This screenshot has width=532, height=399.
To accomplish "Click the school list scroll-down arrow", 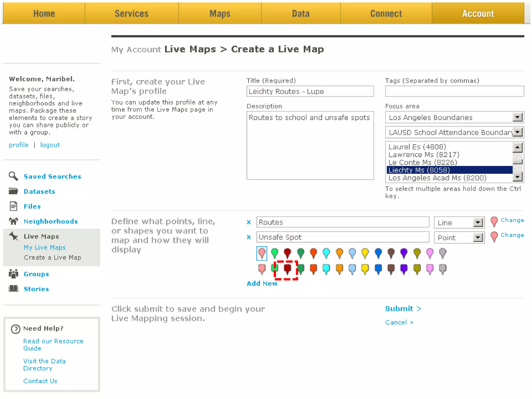I will (517, 177).
